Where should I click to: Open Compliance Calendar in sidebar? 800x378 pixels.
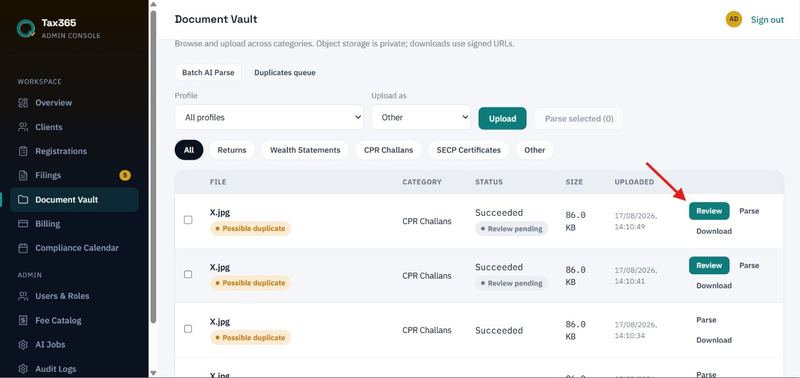coord(74,248)
